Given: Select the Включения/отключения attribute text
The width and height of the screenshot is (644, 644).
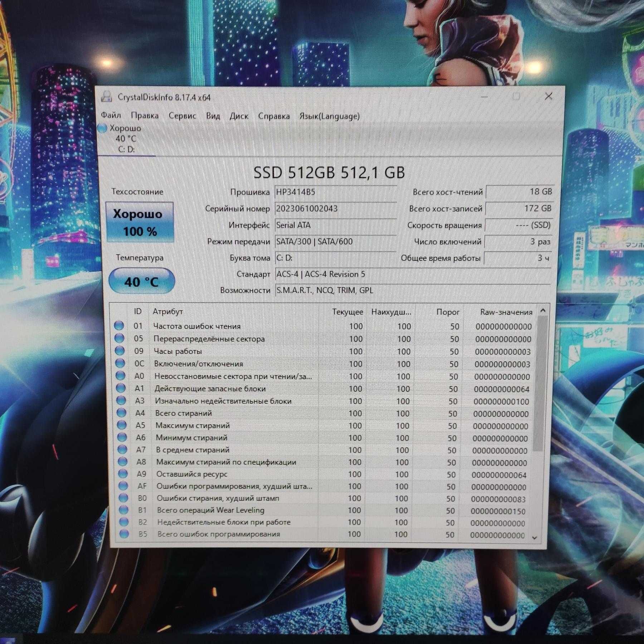Looking at the screenshot, I should [x=199, y=364].
